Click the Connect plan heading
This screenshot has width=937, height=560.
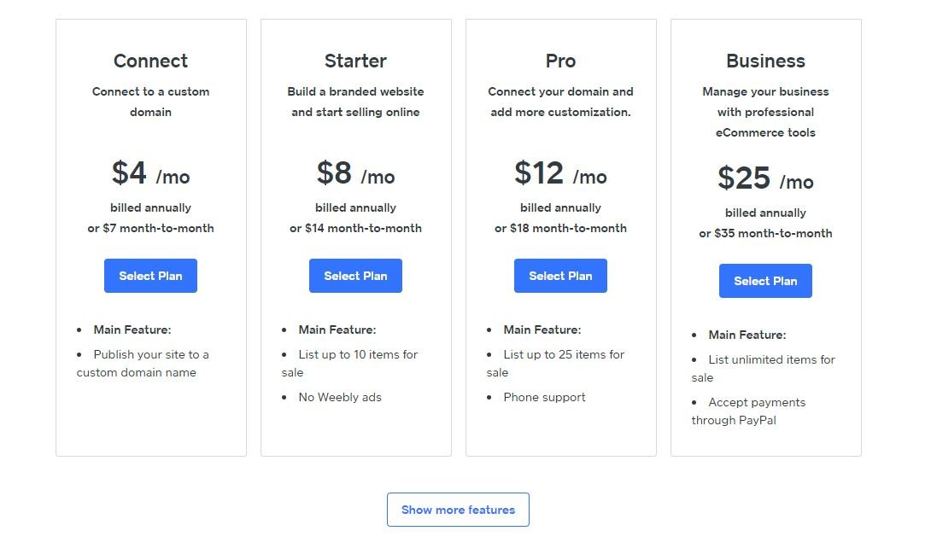[150, 61]
